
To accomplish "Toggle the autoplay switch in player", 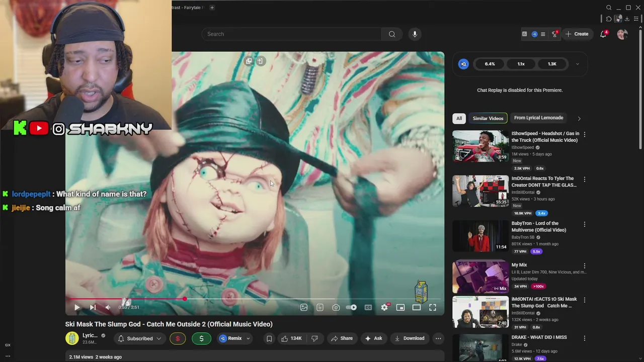I will click(x=352, y=307).
